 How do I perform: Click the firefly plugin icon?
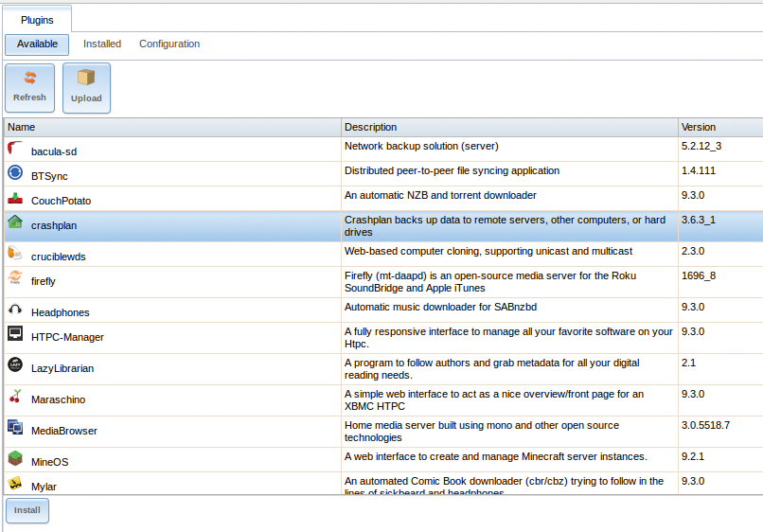pyautogui.click(x=15, y=278)
